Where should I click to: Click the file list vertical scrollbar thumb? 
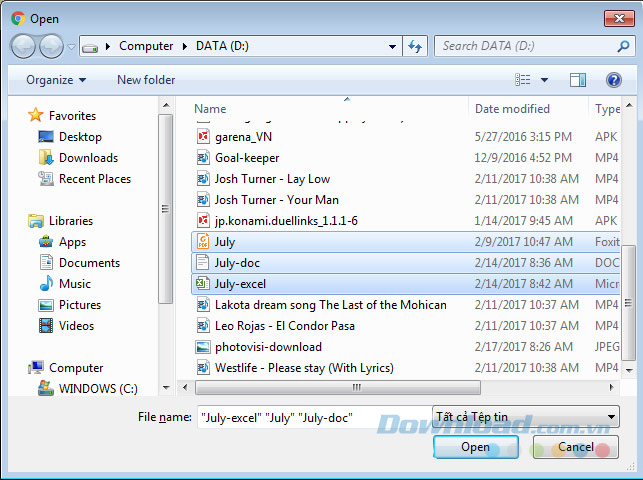tap(629, 303)
